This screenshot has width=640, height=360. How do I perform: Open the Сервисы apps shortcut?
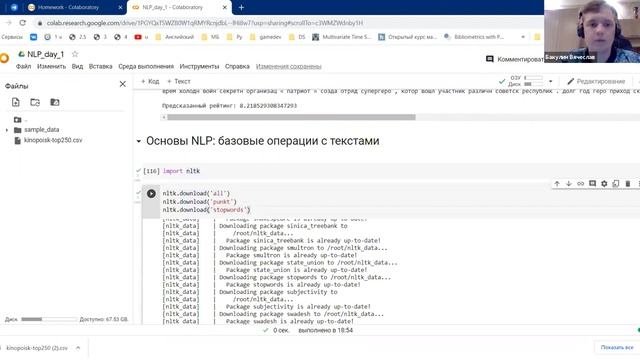[x=12, y=37]
